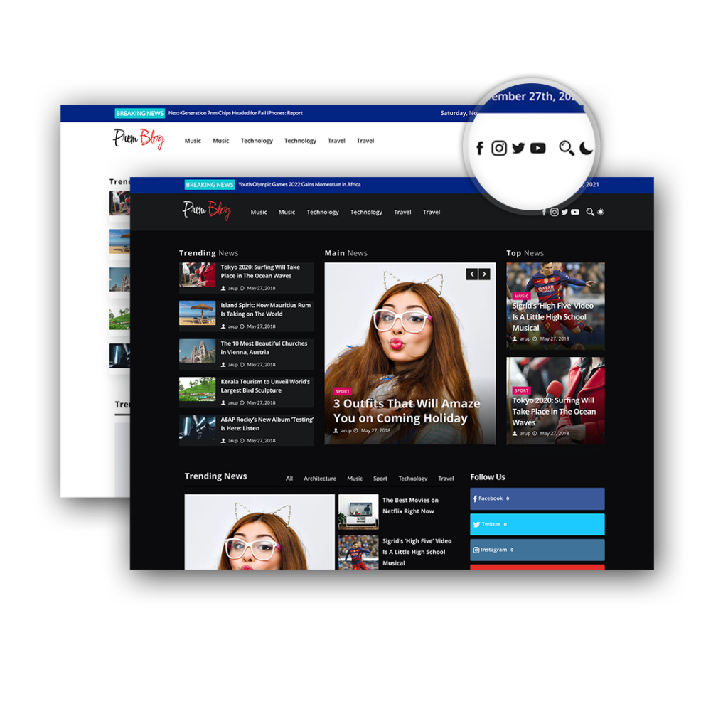This screenshot has width=728, height=704.
Task: Click the Facebook icon in dark header
Action: coord(545,212)
